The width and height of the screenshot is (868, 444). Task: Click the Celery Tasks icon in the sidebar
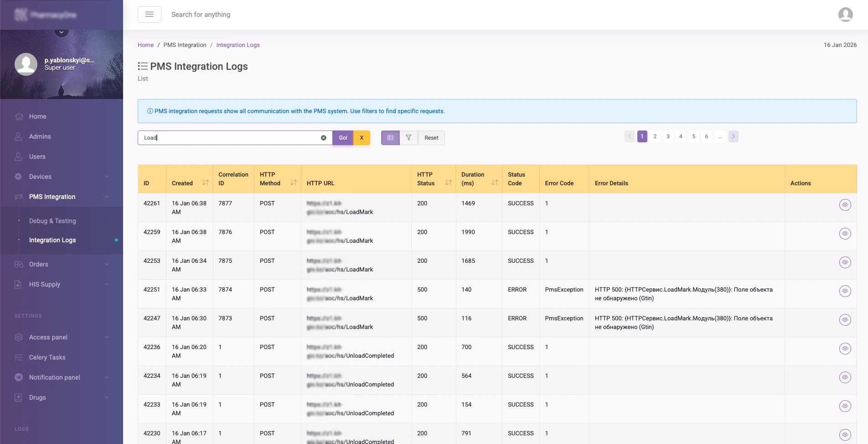(19, 357)
